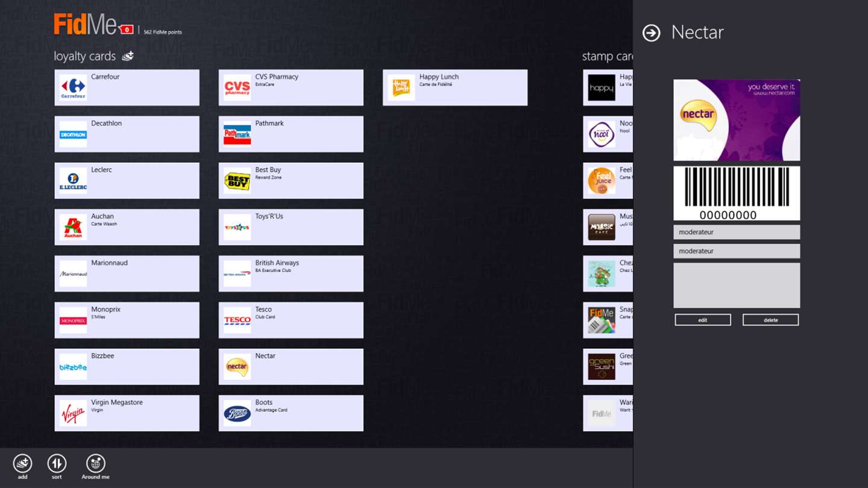Click the Marionnaud card name text
This screenshot has height=488, width=868.
[x=109, y=263]
